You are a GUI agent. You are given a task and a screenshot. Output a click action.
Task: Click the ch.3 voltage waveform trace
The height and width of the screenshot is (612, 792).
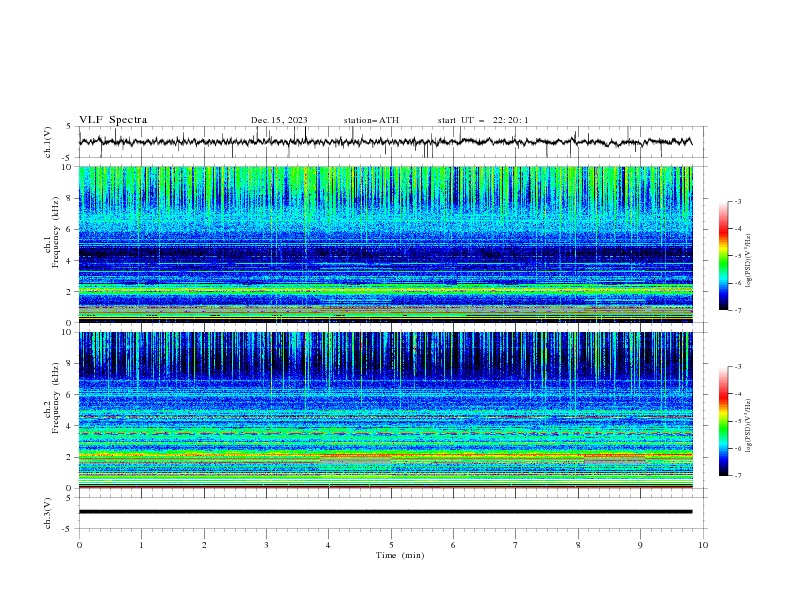click(x=385, y=512)
